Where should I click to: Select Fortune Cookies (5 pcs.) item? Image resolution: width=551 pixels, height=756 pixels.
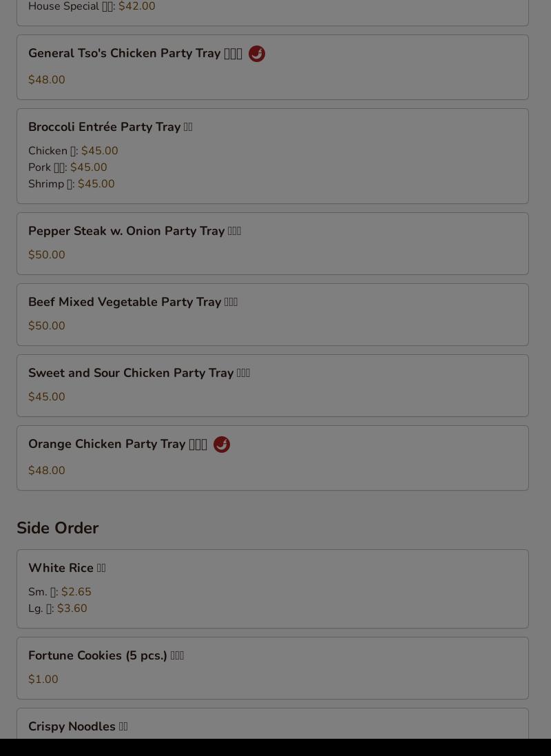(x=272, y=668)
